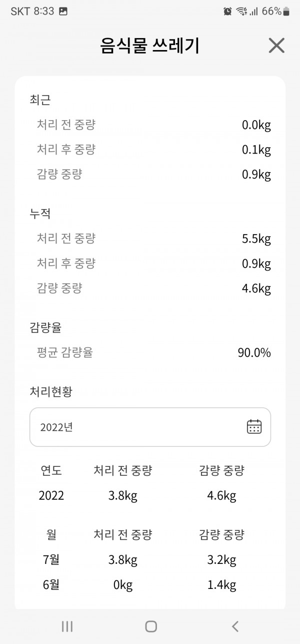Tap the 처리현황 section heading
Viewport: 300px width, 644px height.
coord(51,391)
